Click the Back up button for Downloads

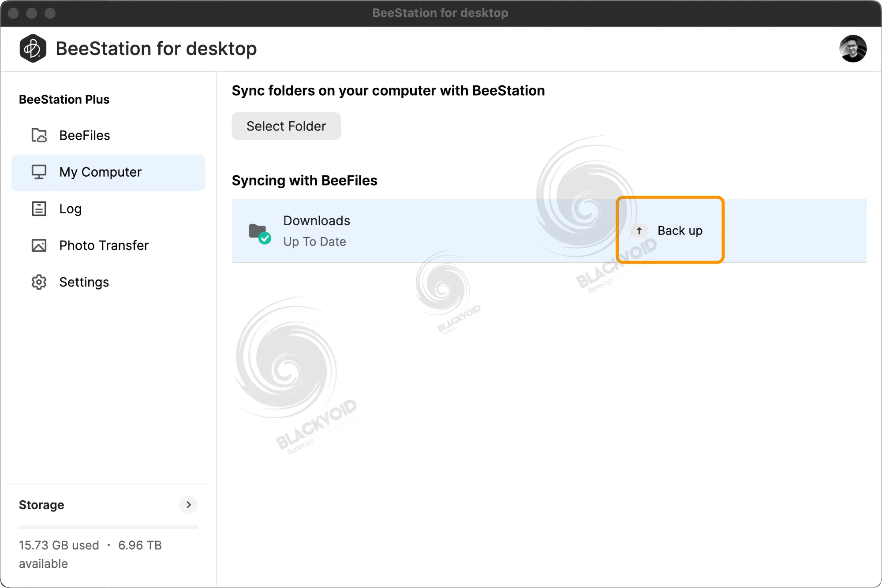click(x=670, y=231)
